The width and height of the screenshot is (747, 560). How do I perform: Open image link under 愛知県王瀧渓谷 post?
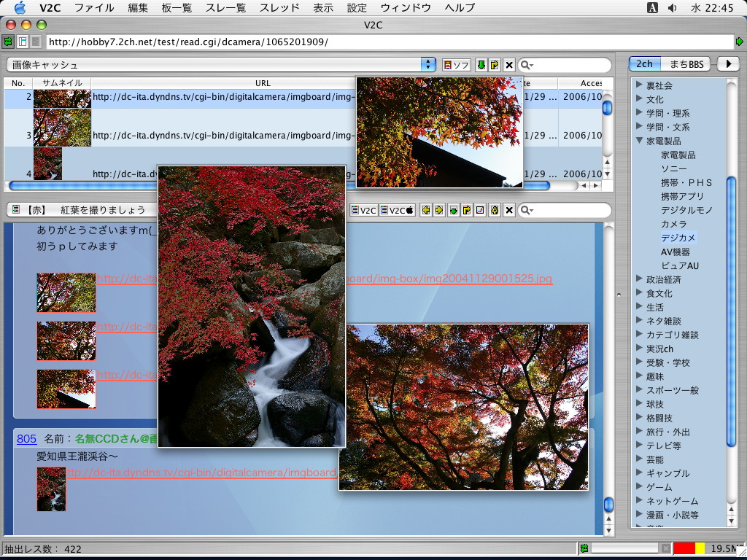202,472
